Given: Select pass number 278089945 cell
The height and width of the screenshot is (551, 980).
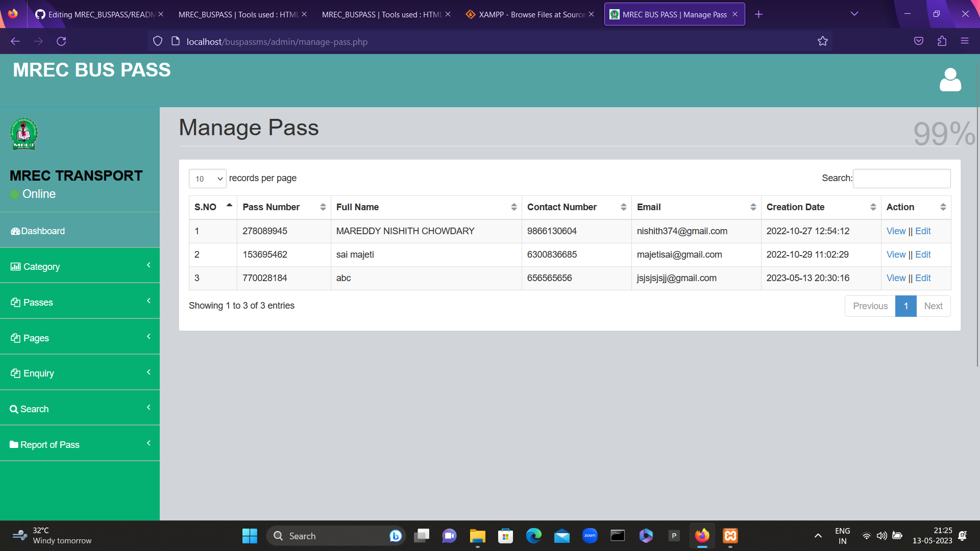Looking at the screenshot, I should pos(284,231).
